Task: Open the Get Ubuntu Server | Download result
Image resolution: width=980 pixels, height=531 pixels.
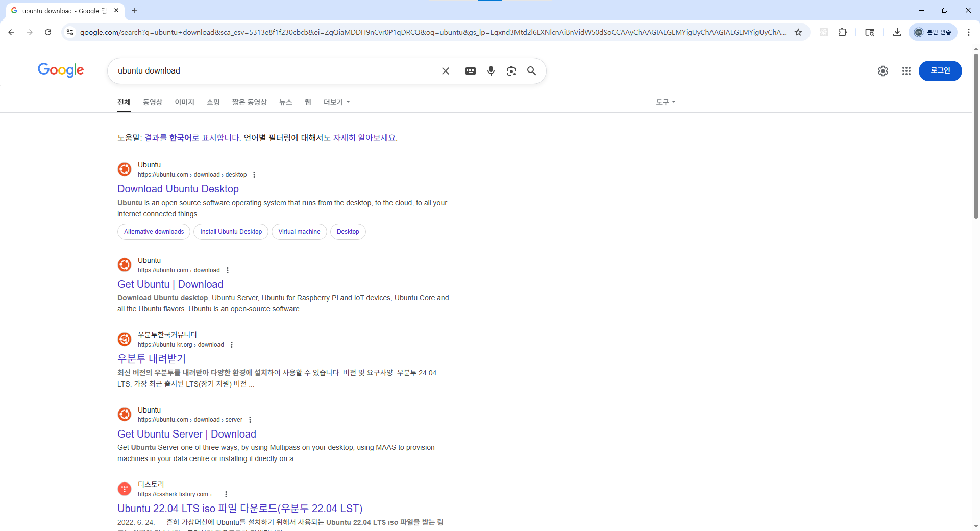Action: pyautogui.click(x=187, y=434)
